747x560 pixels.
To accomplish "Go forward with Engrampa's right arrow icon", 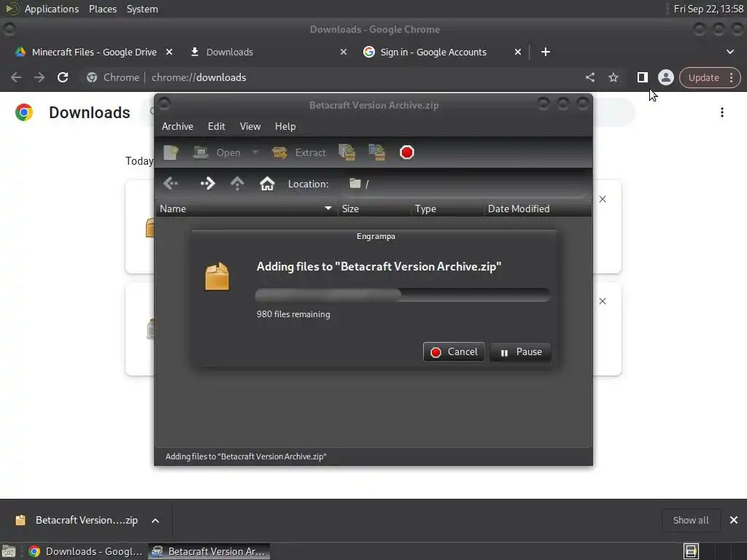I will tap(207, 183).
